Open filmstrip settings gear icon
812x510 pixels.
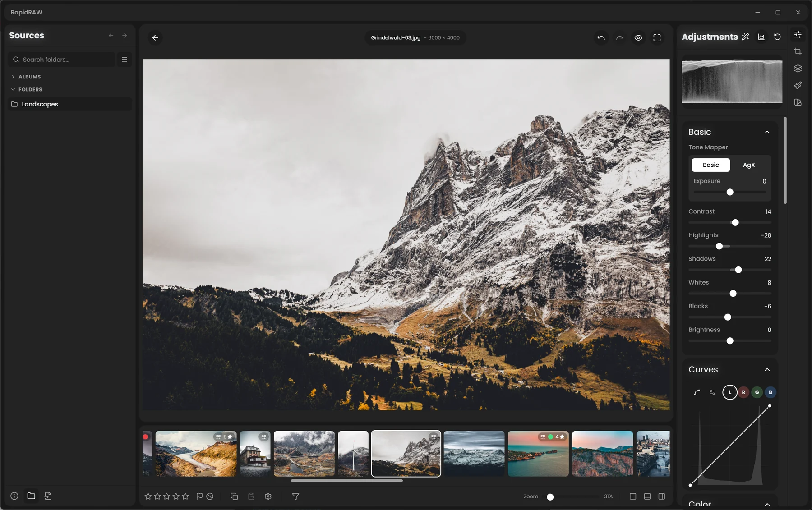(268, 496)
